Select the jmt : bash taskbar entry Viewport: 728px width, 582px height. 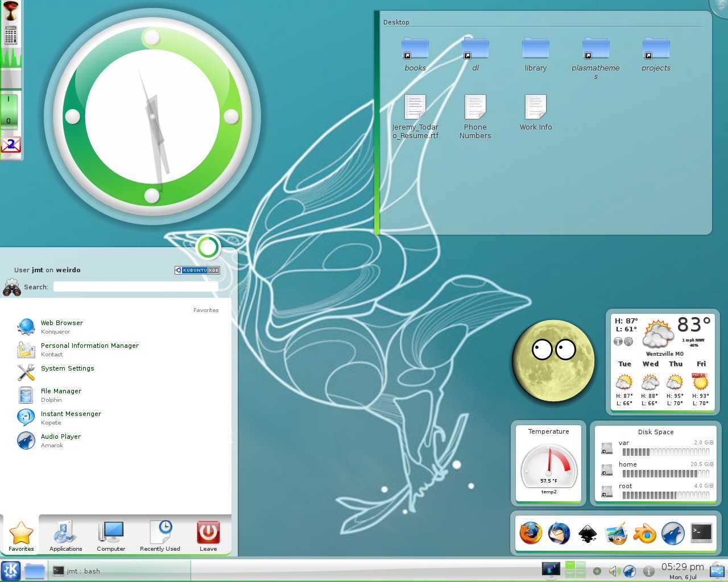pyautogui.click(x=119, y=571)
